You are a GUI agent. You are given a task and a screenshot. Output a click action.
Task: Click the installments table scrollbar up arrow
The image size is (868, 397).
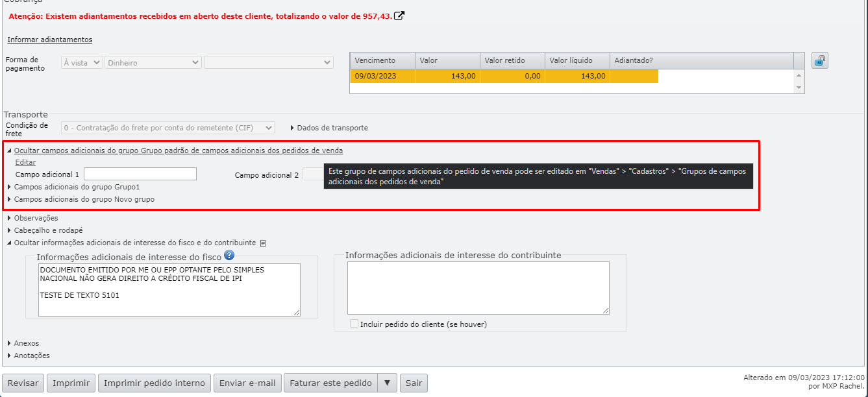coord(799,75)
